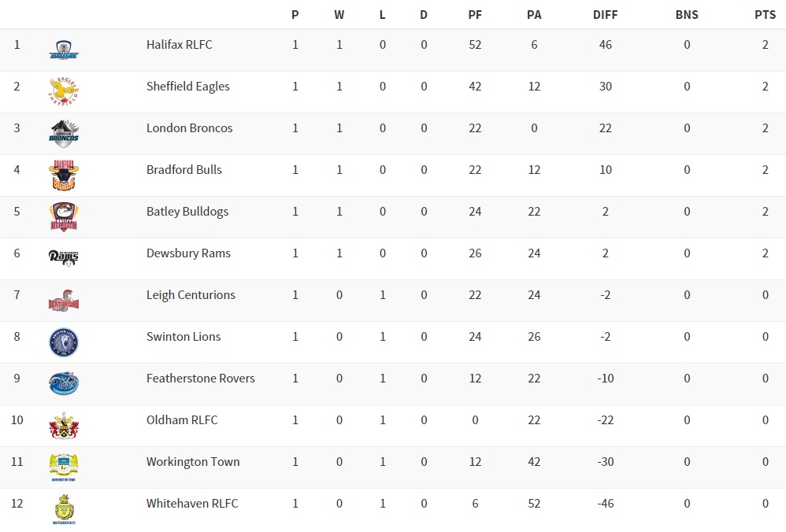
Task: Click the Swinton Lions round badge
Action: (64, 342)
